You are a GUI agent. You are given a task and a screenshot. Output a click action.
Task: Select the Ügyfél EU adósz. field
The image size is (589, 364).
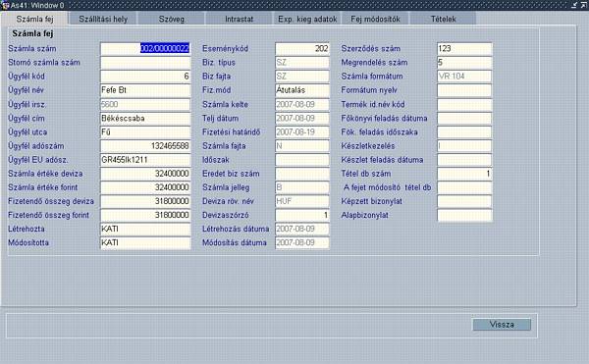pos(145,160)
